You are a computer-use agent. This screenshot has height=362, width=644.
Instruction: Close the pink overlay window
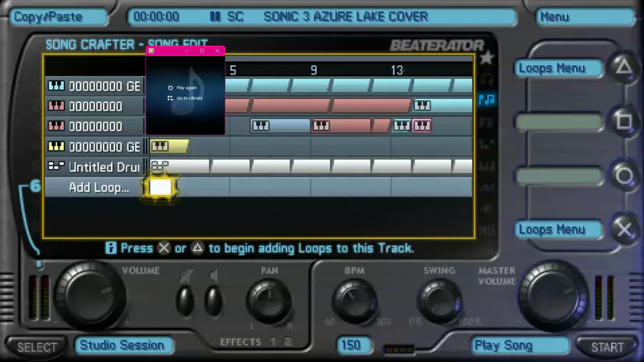[x=218, y=51]
